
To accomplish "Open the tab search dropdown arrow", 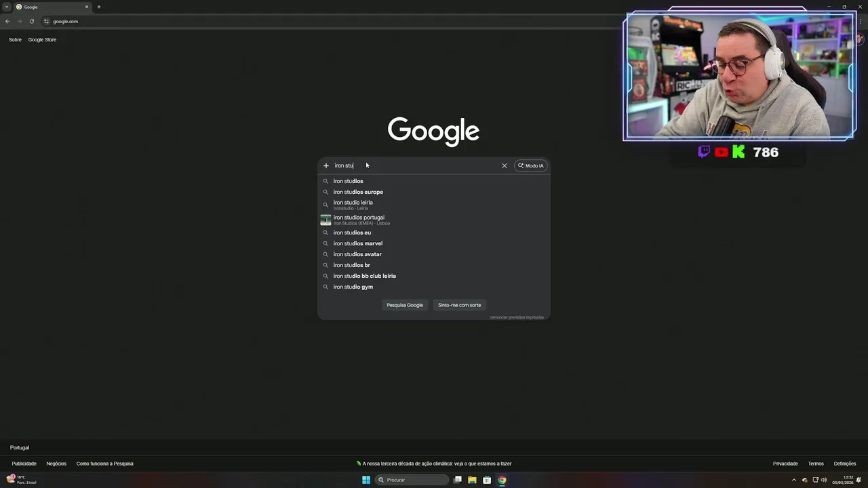I will point(7,7).
